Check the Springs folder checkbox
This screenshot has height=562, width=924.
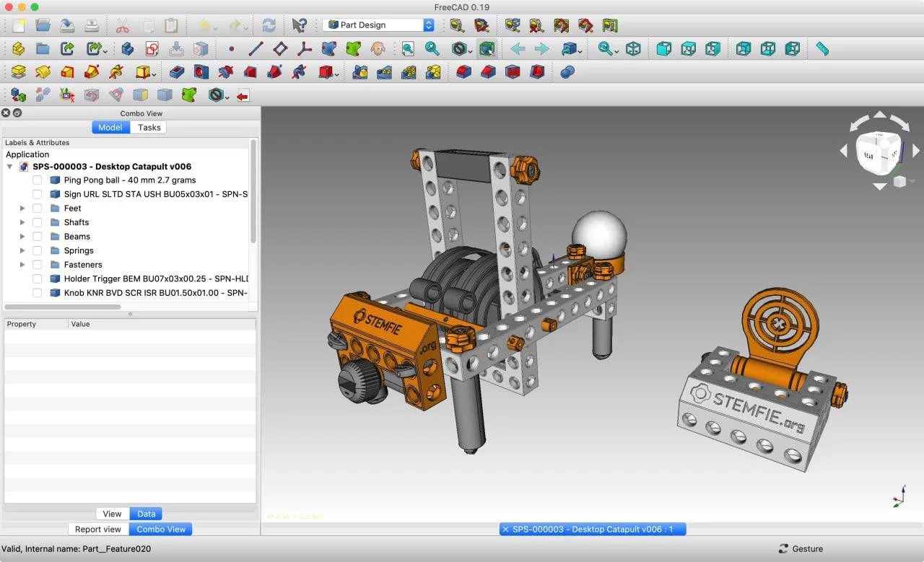pyautogui.click(x=38, y=250)
